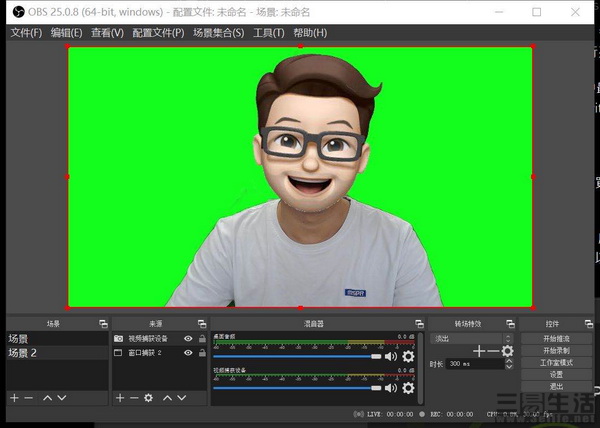Adjust the 桌面音频 volume slider handle
The image size is (600, 428).
[x=376, y=356]
